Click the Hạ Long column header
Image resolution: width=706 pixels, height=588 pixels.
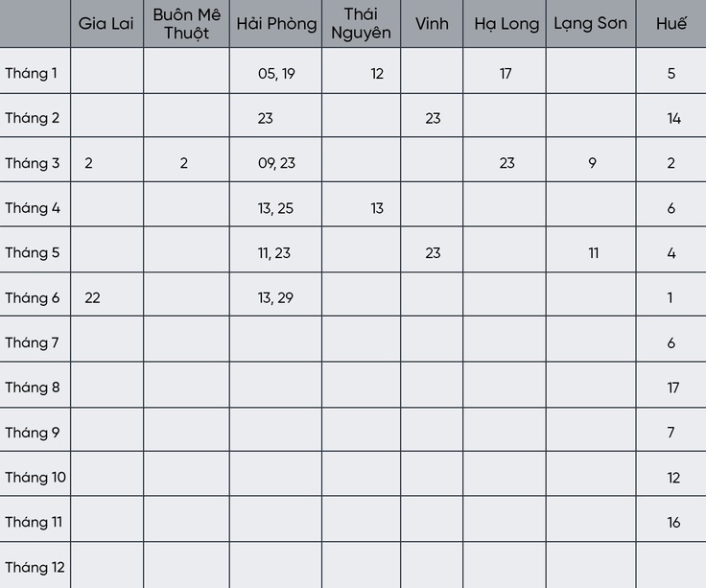505,23
